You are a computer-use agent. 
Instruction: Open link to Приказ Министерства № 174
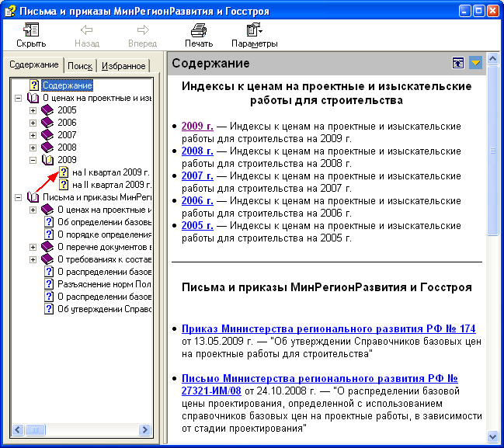tap(328, 329)
